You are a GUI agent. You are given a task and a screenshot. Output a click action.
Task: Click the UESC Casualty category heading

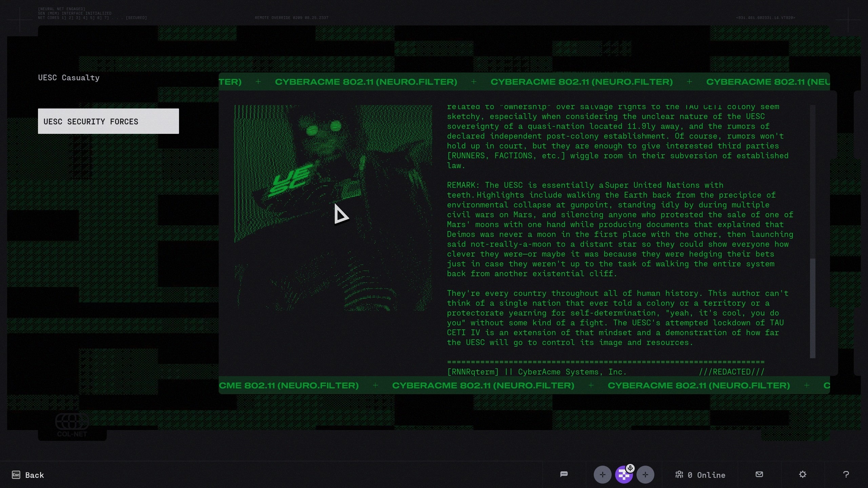(69, 78)
